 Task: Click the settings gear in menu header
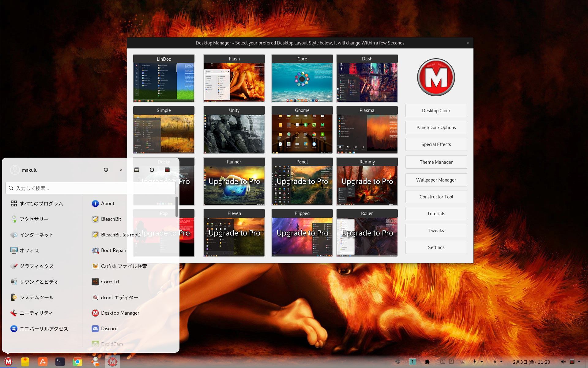[106, 170]
